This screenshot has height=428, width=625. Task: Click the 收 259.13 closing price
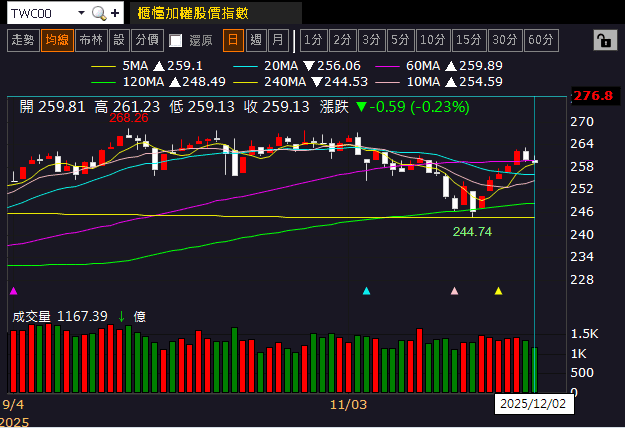[x=277, y=107]
